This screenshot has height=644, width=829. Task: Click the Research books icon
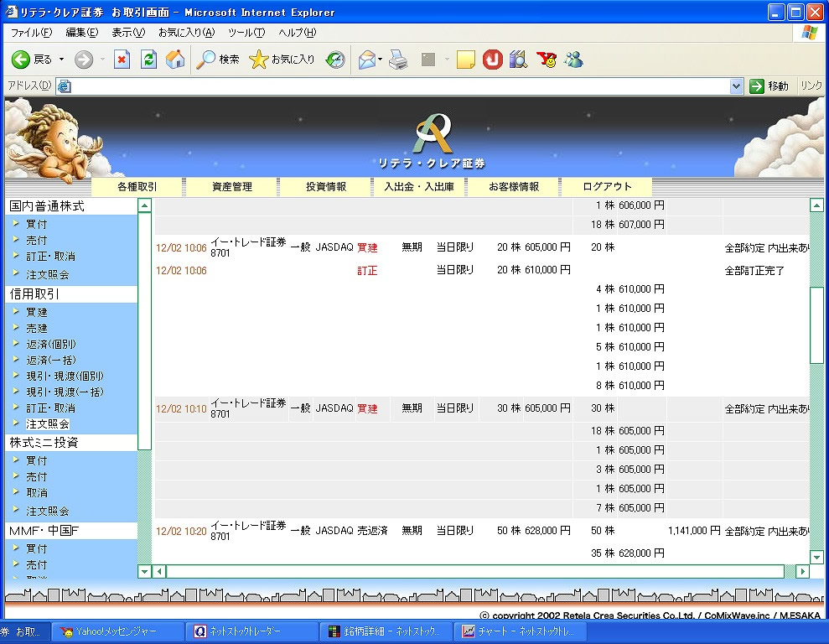[x=518, y=60]
